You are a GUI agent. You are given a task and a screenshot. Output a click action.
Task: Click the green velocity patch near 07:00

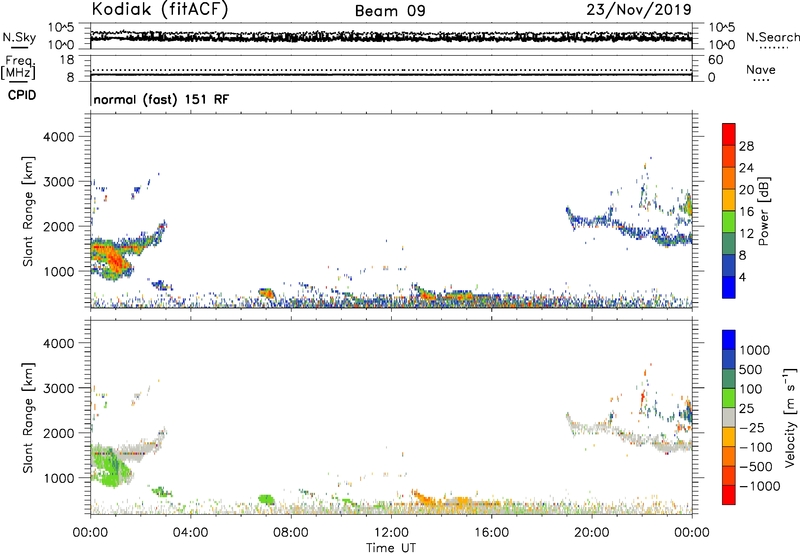(x=266, y=499)
